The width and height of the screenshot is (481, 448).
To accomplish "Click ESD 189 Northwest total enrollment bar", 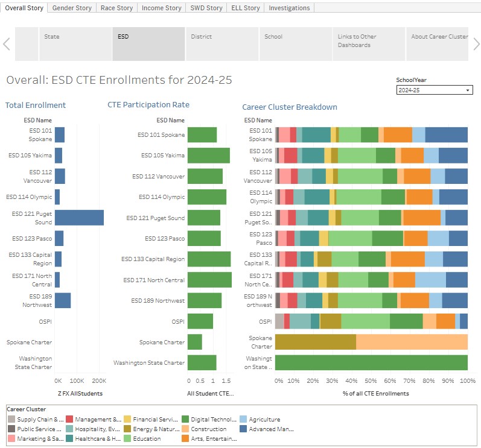I will click(63, 300).
